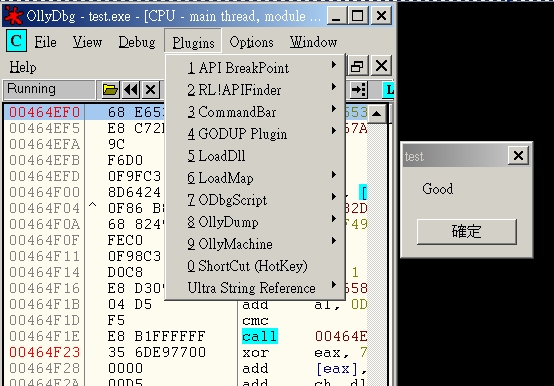This screenshot has height=386, width=554.
Task: Open Log window with the cyan L icon
Action: (x=389, y=90)
